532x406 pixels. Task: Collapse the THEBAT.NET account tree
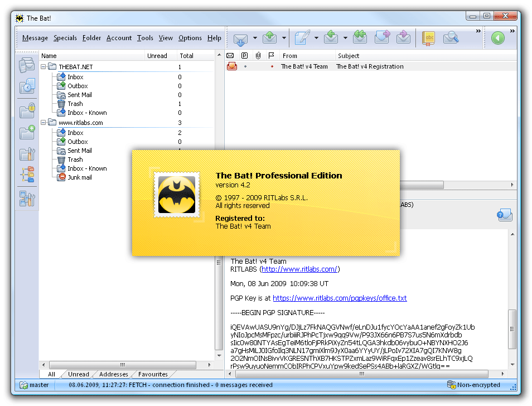pos(44,67)
